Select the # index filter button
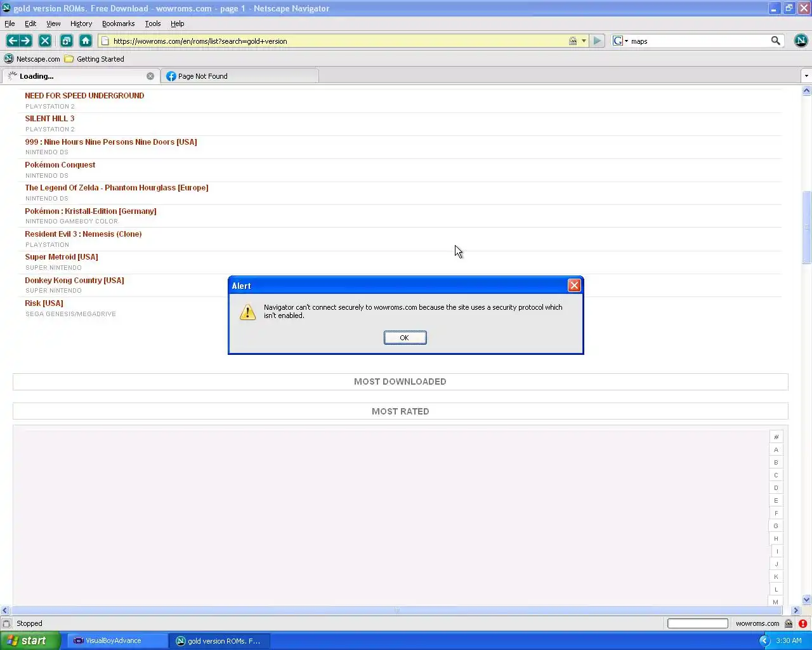Screen dimensions: 812x650 coord(776,437)
